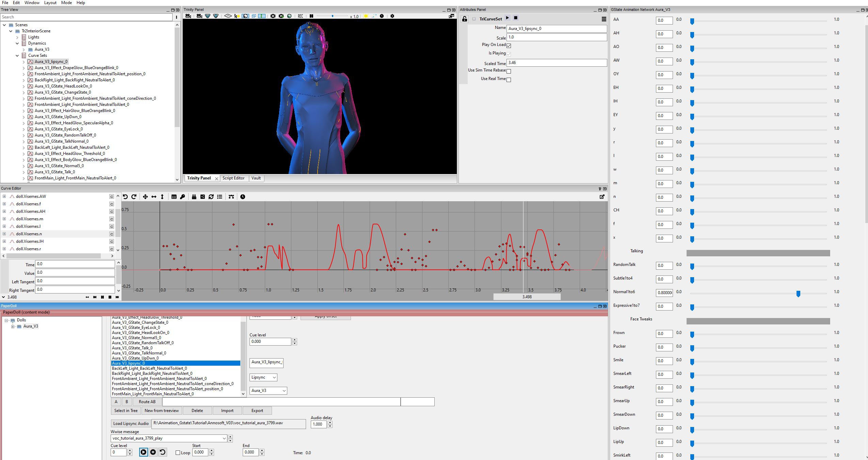
Task: Click the Load Lipsync Audio button
Action: [131, 424]
